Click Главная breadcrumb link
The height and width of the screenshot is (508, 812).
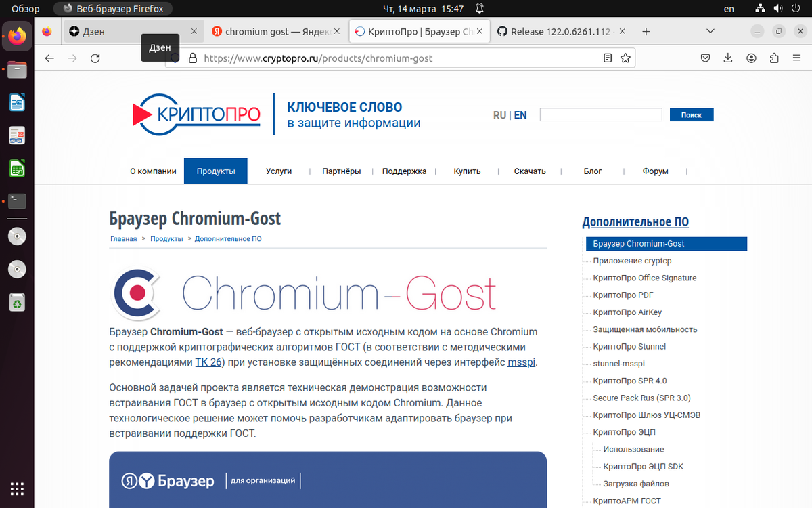point(124,239)
